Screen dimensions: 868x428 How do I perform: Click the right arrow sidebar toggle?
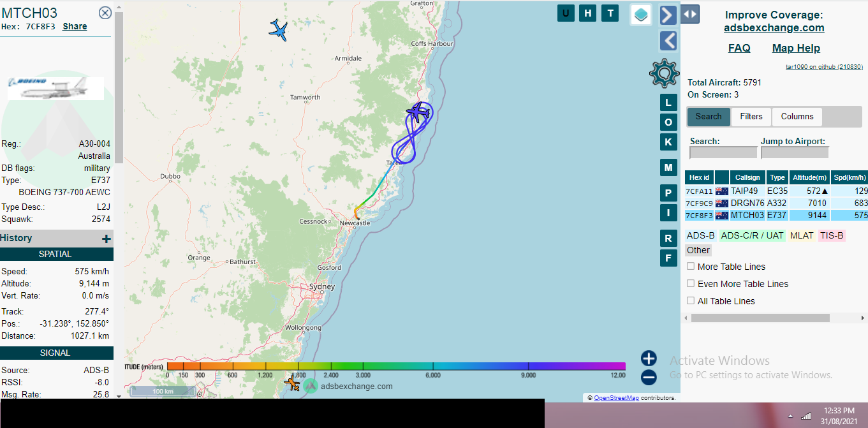[668, 15]
